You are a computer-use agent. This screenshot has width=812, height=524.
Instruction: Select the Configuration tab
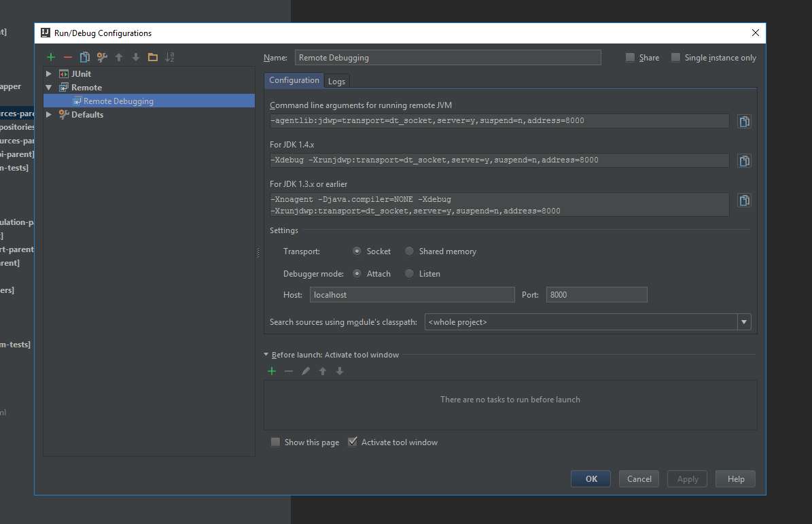point(294,80)
